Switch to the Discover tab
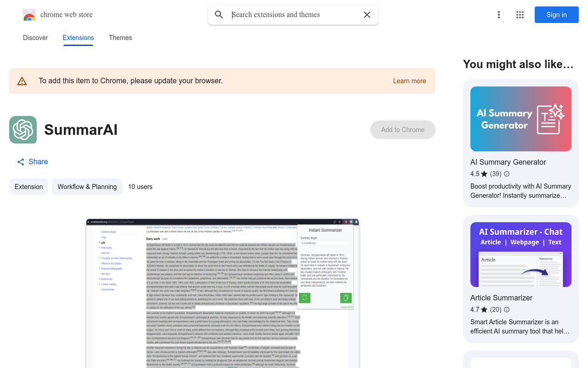 pos(35,38)
